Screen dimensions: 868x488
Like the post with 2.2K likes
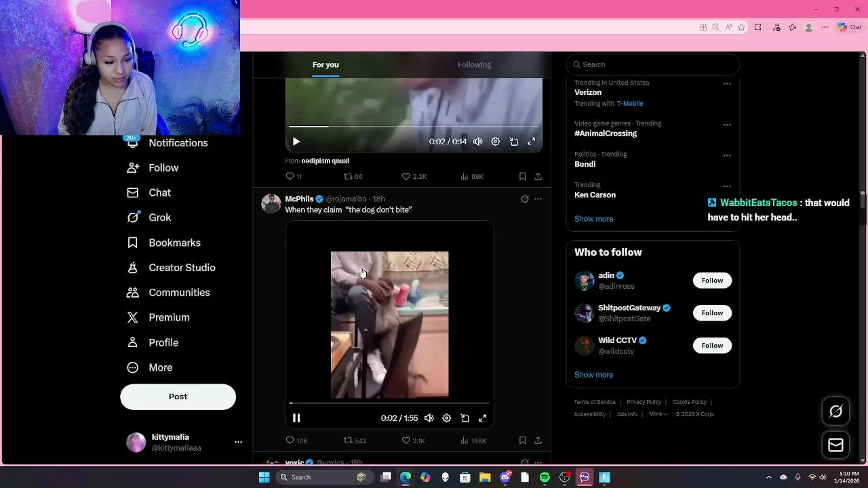click(x=414, y=176)
